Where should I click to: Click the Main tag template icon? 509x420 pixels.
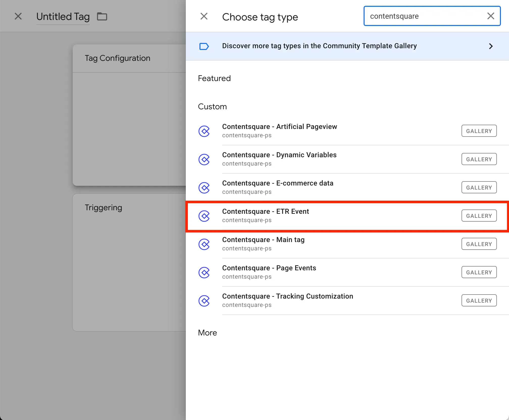[204, 244]
